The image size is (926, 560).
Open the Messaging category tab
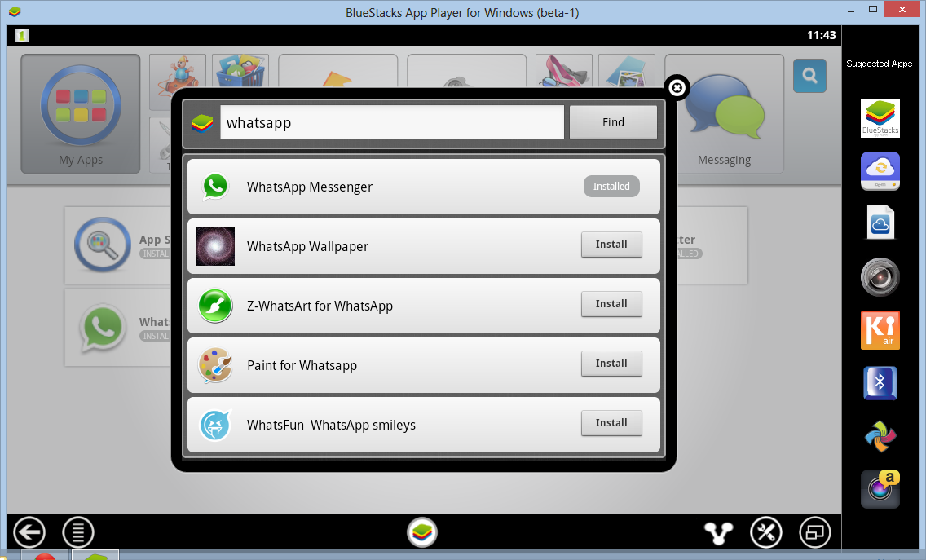(724, 114)
